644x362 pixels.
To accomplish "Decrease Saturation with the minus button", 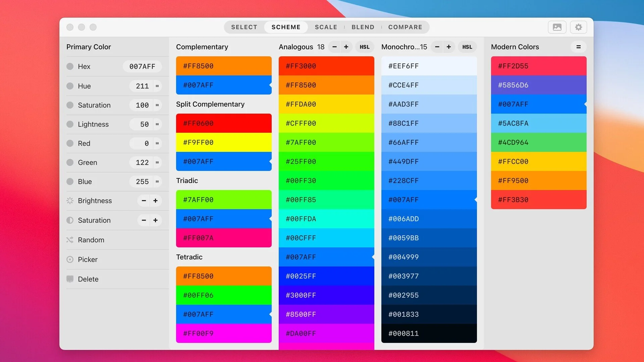I will pyautogui.click(x=144, y=220).
